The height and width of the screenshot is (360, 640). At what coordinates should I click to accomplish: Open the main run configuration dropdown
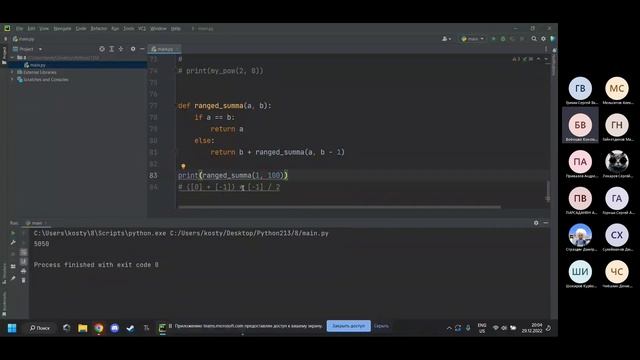click(x=473, y=39)
